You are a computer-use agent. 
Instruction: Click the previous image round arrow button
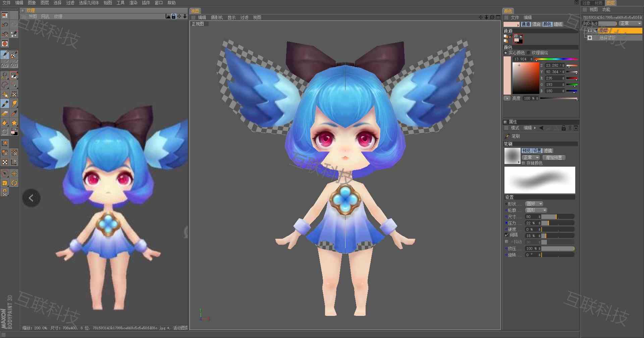(x=31, y=198)
